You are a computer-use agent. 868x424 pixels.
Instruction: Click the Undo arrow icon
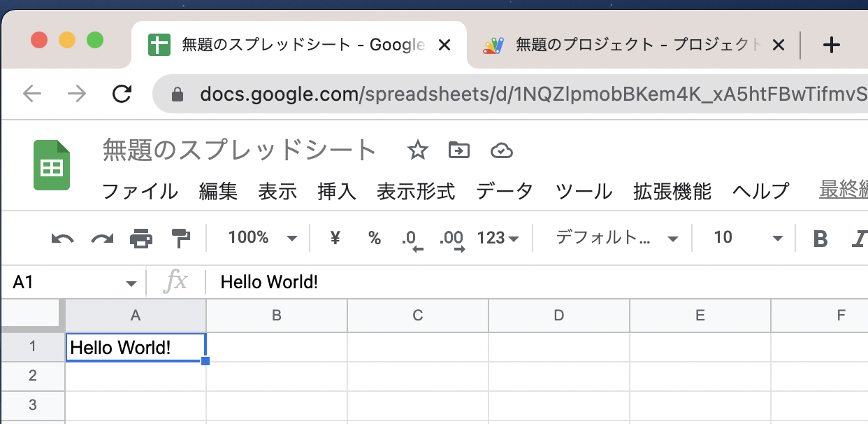pyautogui.click(x=62, y=239)
